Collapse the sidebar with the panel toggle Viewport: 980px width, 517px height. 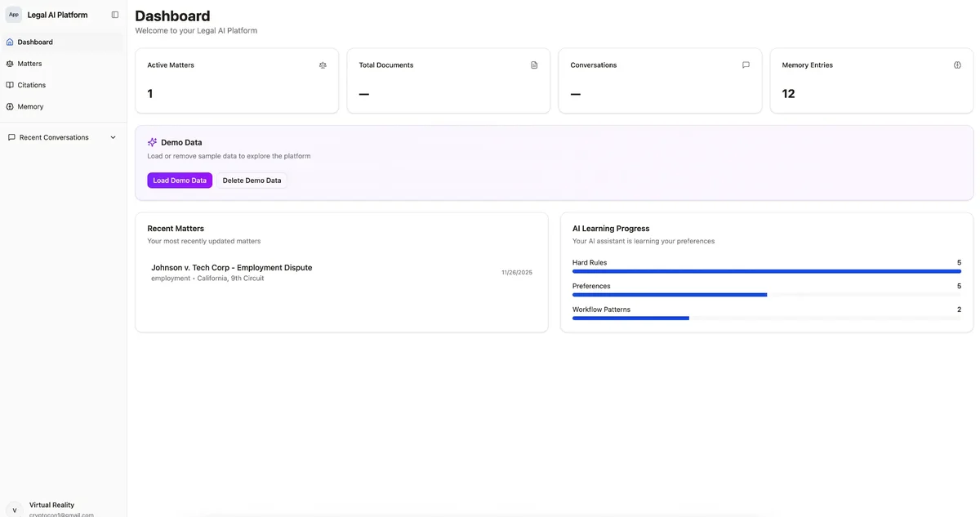pyautogui.click(x=115, y=15)
